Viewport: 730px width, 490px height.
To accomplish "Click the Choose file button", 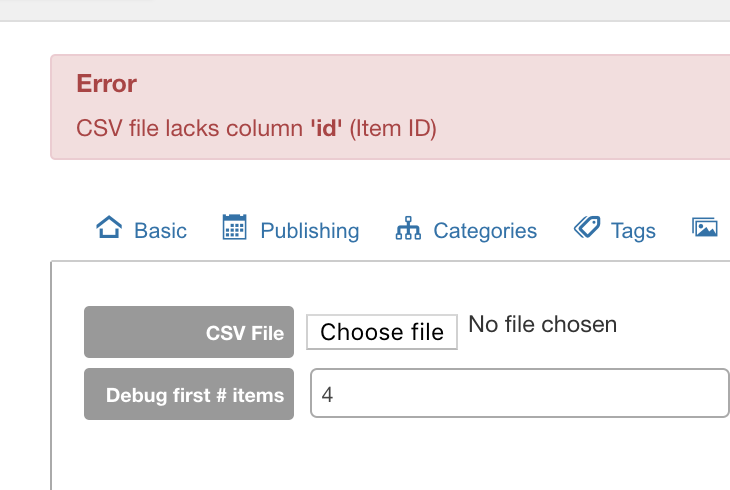I will [382, 332].
